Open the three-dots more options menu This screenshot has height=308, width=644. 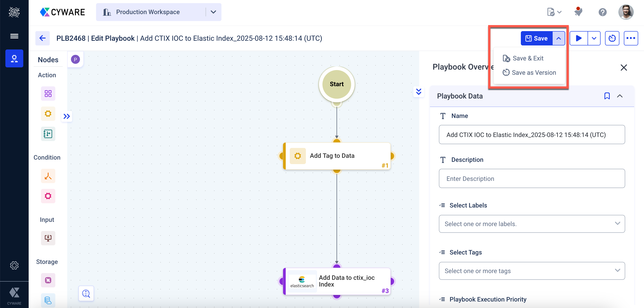[631, 38]
